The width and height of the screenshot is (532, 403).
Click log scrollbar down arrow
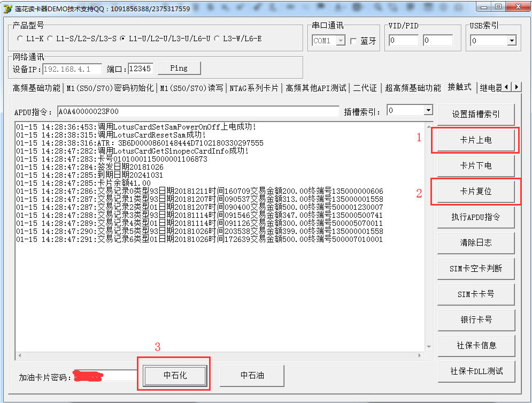(429, 347)
